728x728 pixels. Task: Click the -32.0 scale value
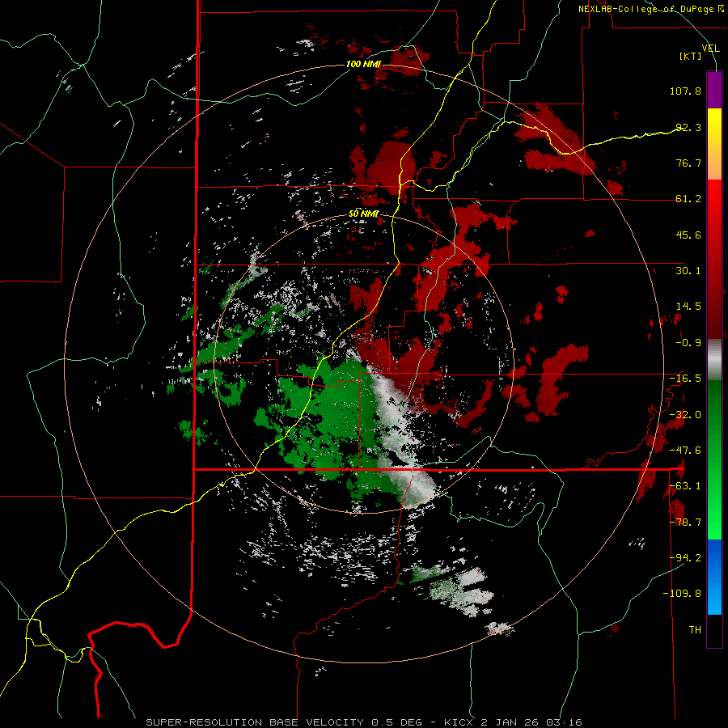[x=685, y=415]
